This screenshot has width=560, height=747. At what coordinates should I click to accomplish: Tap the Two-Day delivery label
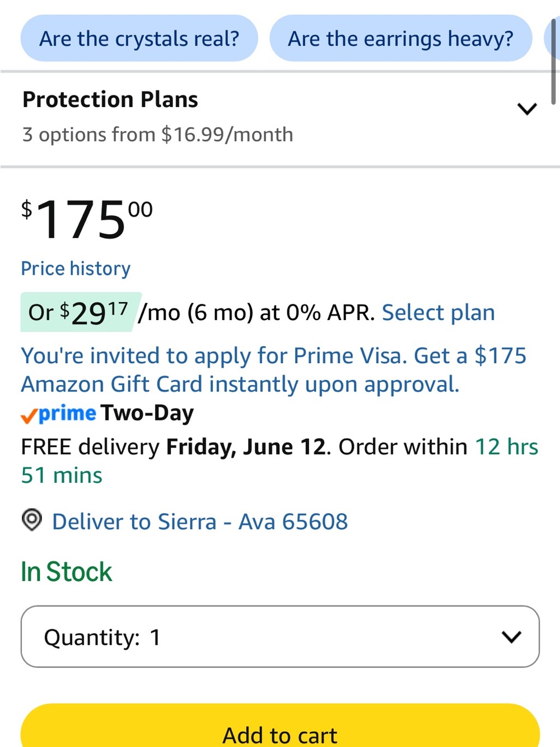tap(147, 413)
